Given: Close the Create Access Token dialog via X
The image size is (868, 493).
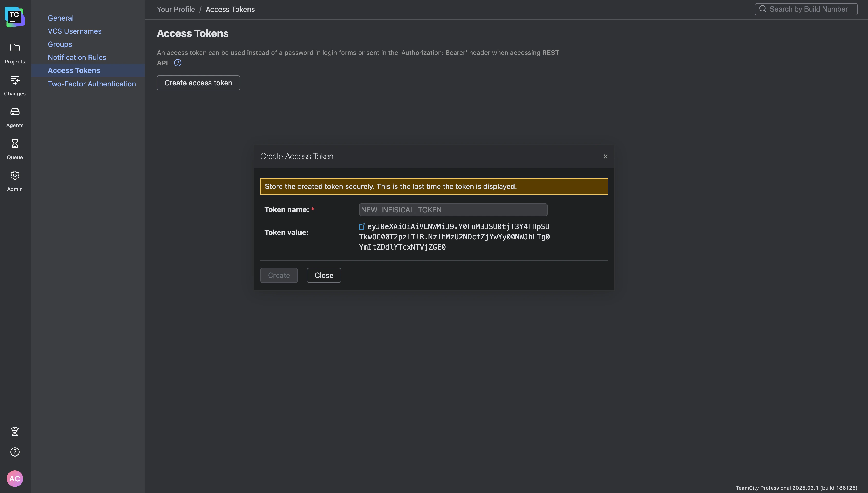Looking at the screenshot, I should click(x=605, y=157).
